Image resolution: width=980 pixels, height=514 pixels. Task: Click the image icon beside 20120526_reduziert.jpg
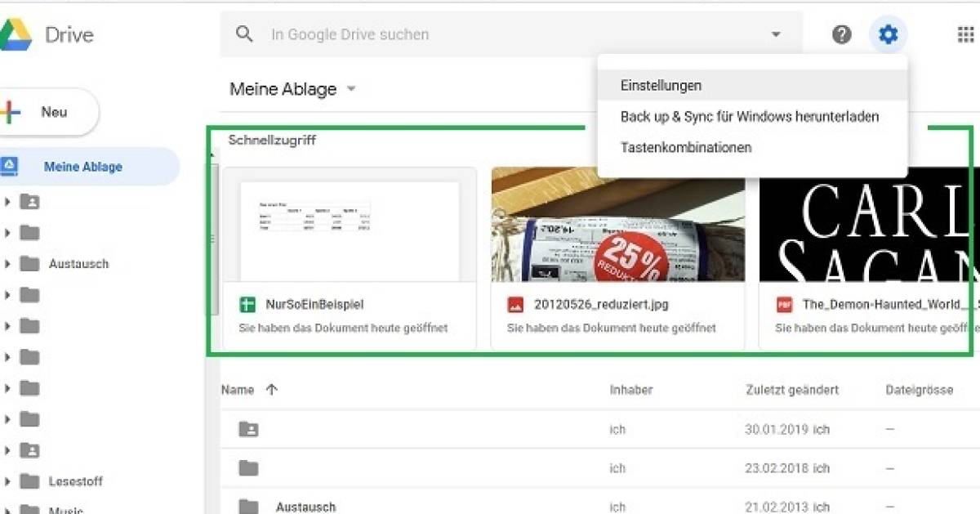(518, 304)
